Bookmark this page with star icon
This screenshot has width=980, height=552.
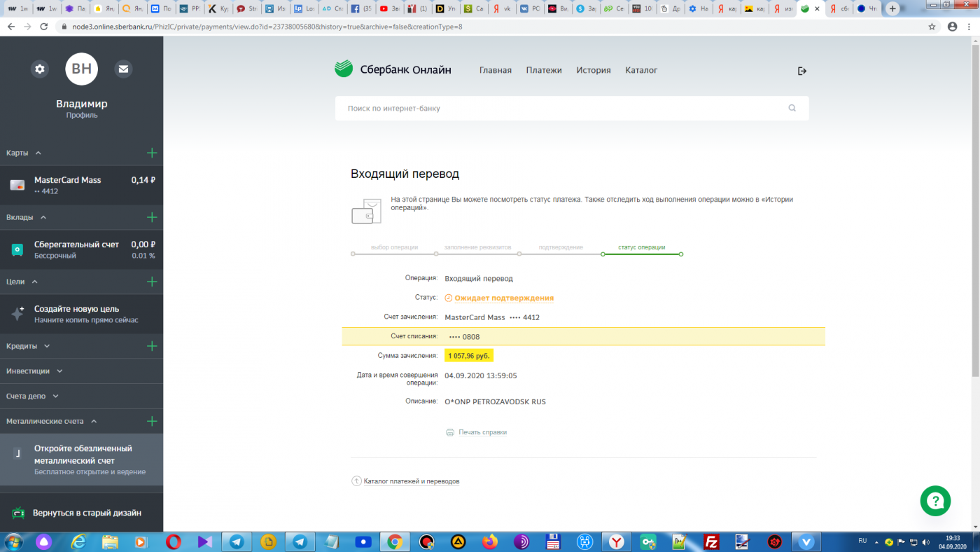(x=932, y=27)
